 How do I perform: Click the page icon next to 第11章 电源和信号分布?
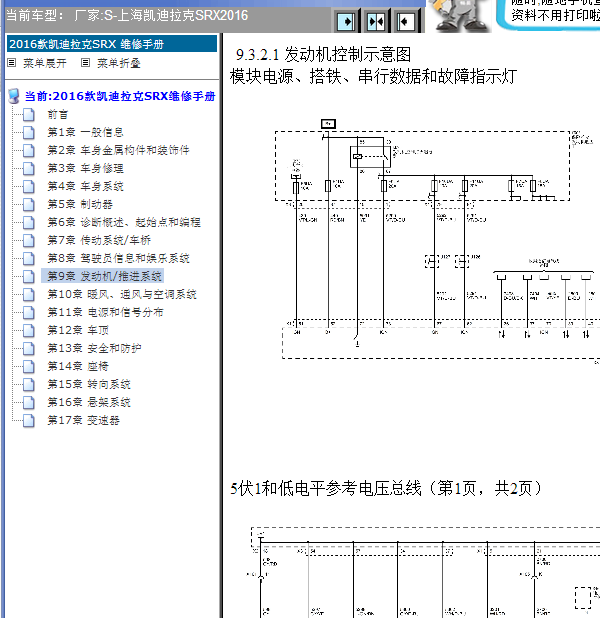click(x=29, y=313)
